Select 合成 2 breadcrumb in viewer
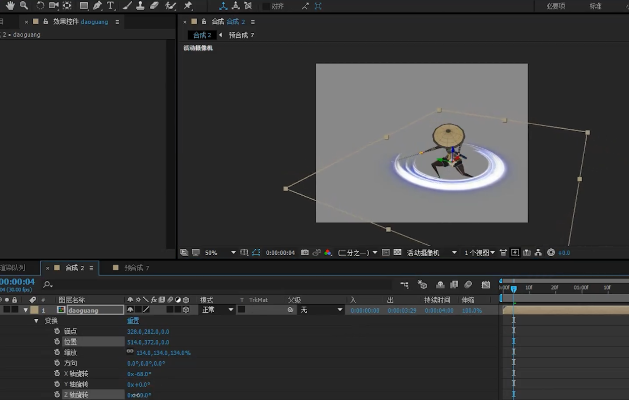 [202, 35]
